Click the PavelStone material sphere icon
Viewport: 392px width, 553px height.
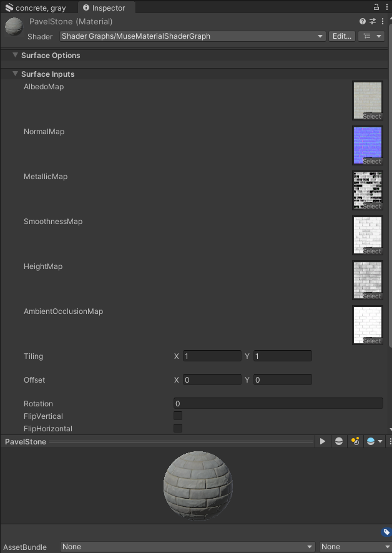pos(14,26)
